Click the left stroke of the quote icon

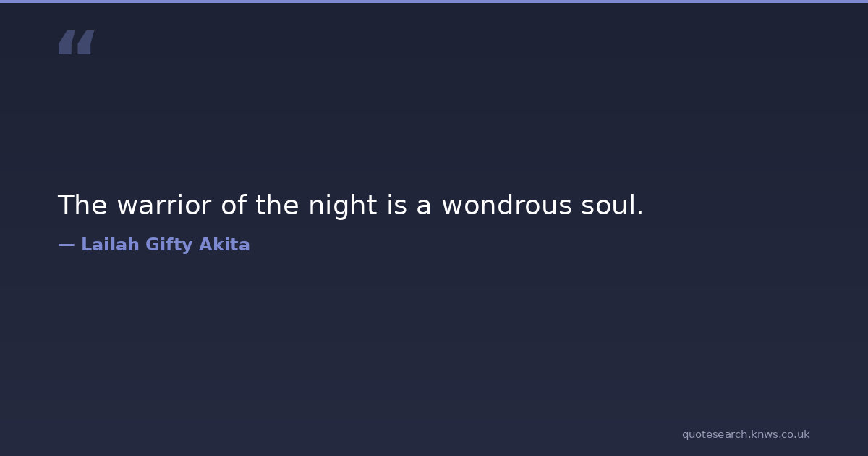[x=67, y=43]
